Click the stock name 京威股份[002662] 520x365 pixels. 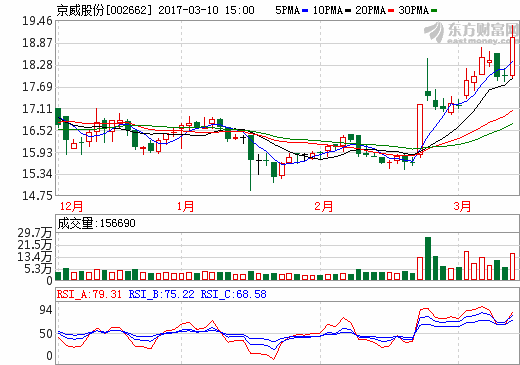point(104,10)
